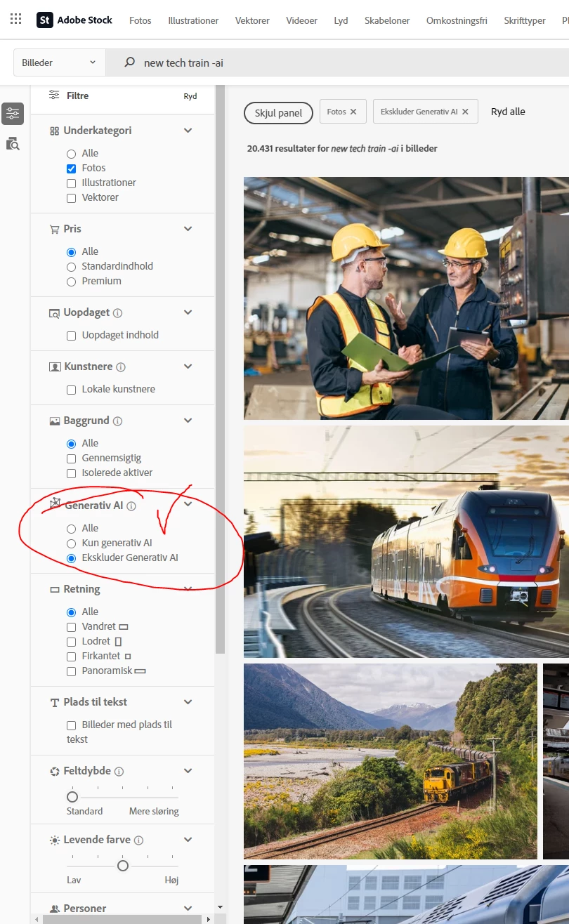Screen dimensions: 569x924
Task: Check the Panoramisk orientation box
Action: (x=71, y=671)
